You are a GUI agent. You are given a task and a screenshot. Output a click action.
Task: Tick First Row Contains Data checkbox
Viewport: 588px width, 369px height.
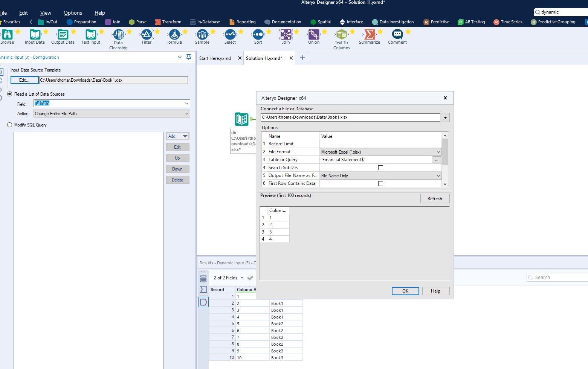380,183
